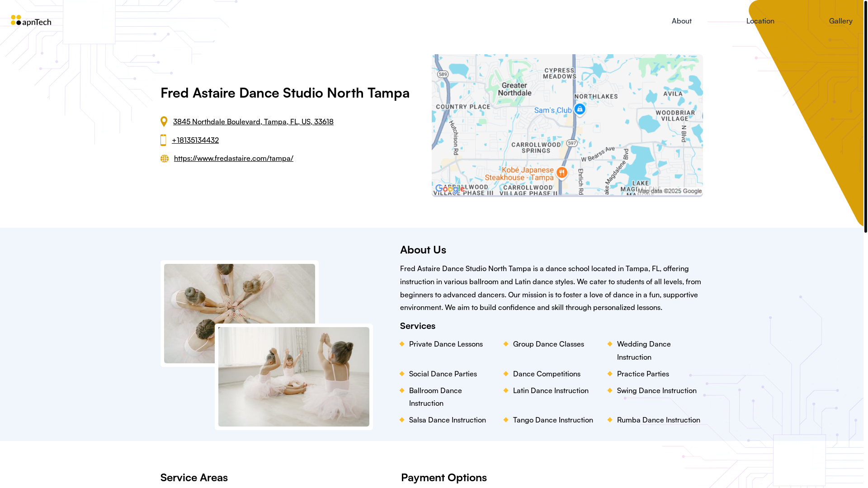
Task: Click the Latin Dance Instruction text
Action: [x=550, y=390]
